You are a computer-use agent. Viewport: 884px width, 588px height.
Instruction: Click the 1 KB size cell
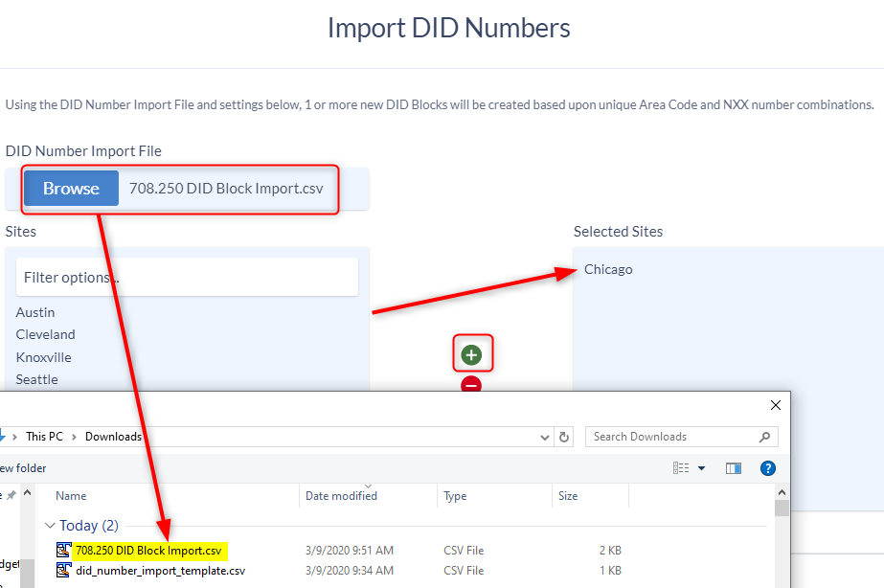tap(610, 571)
